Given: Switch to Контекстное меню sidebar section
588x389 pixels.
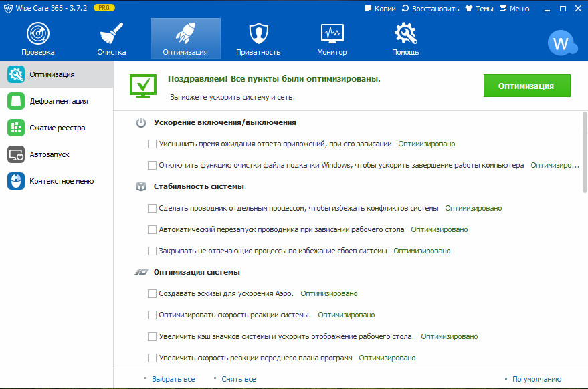Looking at the screenshot, I should pos(57,181).
